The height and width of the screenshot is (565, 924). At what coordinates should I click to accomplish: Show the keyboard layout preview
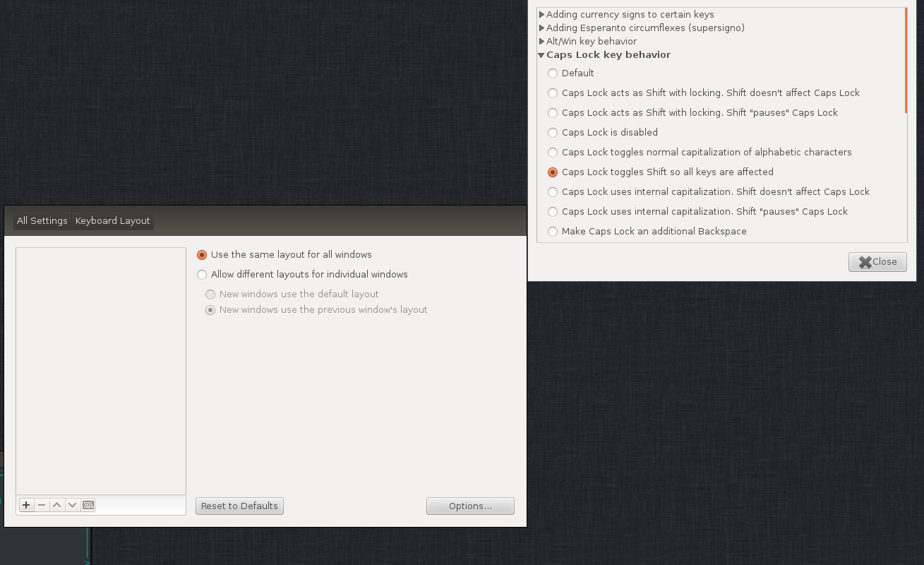(x=88, y=504)
